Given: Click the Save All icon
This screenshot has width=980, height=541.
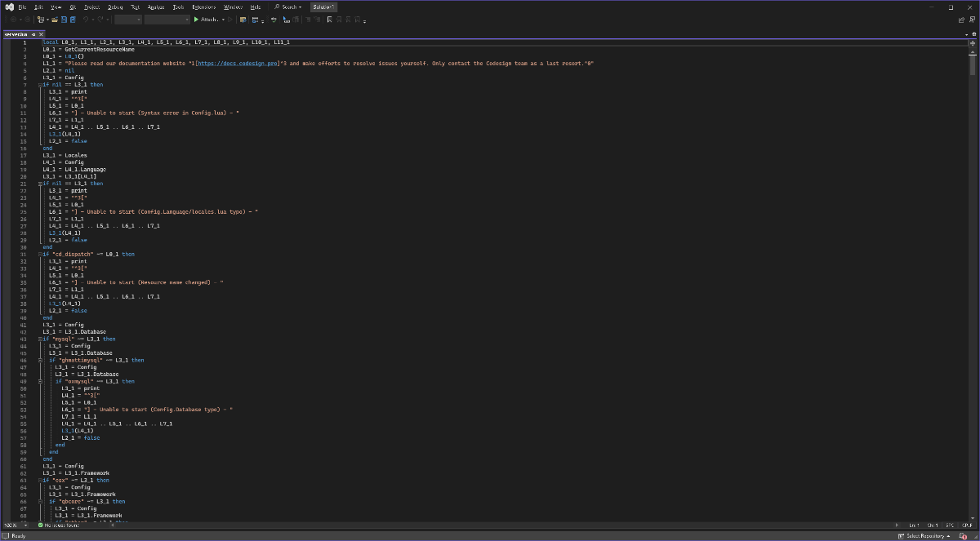Looking at the screenshot, I should click(x=73, y=19).
